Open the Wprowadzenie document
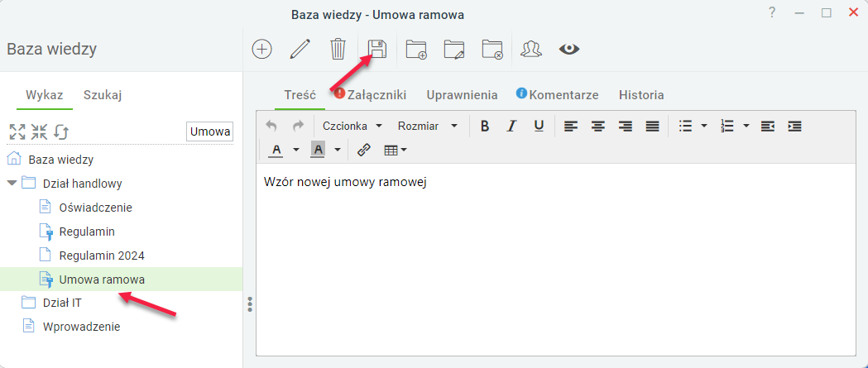 (81, 327)
